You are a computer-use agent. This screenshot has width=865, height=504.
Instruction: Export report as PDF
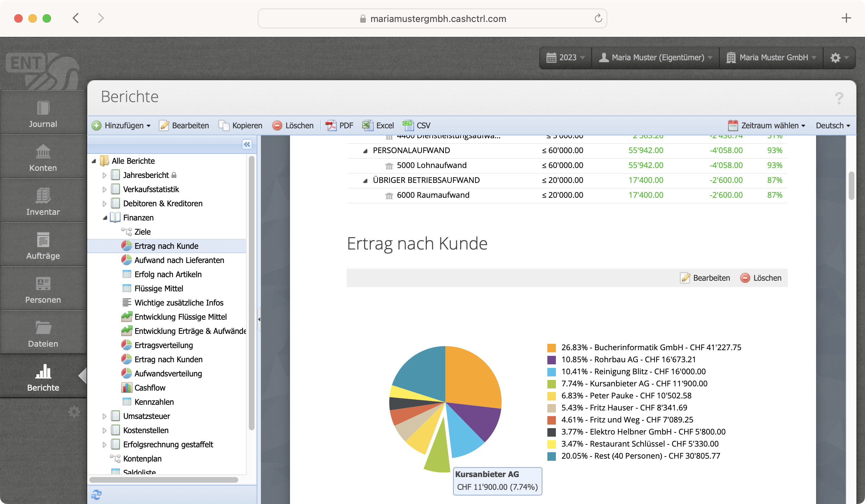(x=339, y=125)
